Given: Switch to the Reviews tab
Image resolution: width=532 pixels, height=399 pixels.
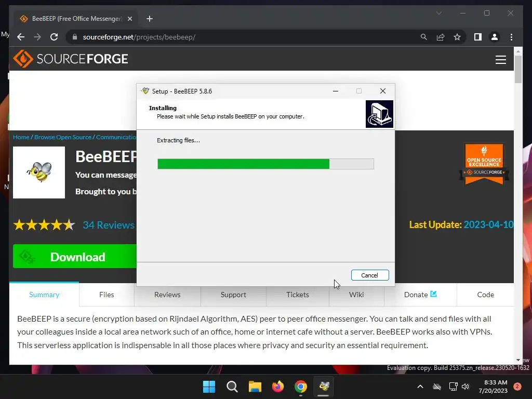Looking at the screenshot, I should [167, 295].
